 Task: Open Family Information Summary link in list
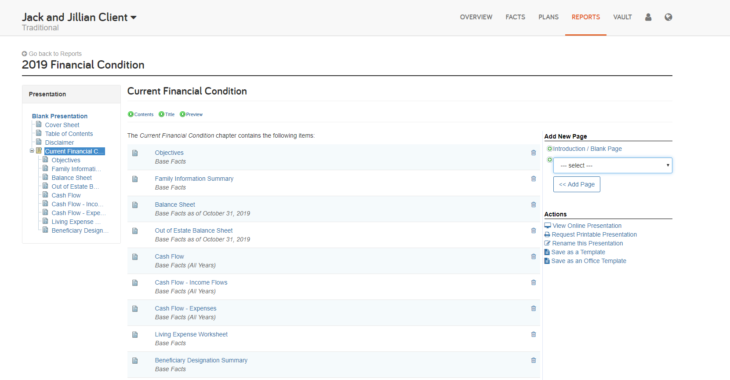(x=194, y=179)
